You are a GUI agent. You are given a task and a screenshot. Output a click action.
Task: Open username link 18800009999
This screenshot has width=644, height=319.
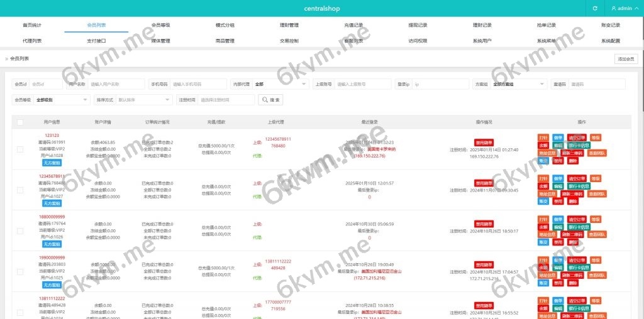(52, 217)
